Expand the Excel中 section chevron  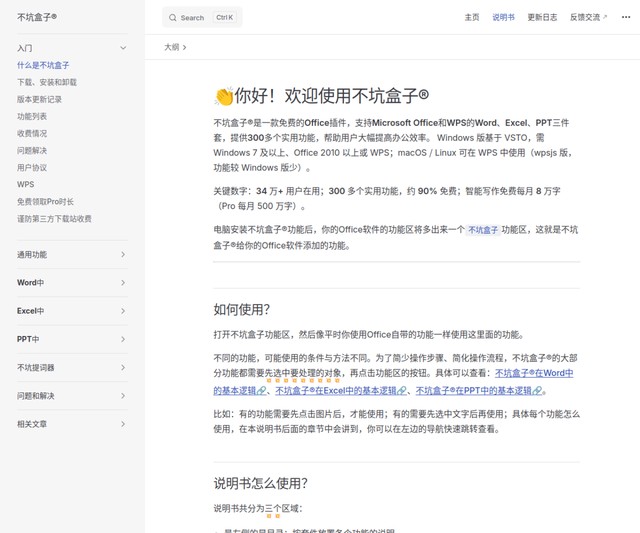pyautogui.click(x=123, y=311)
